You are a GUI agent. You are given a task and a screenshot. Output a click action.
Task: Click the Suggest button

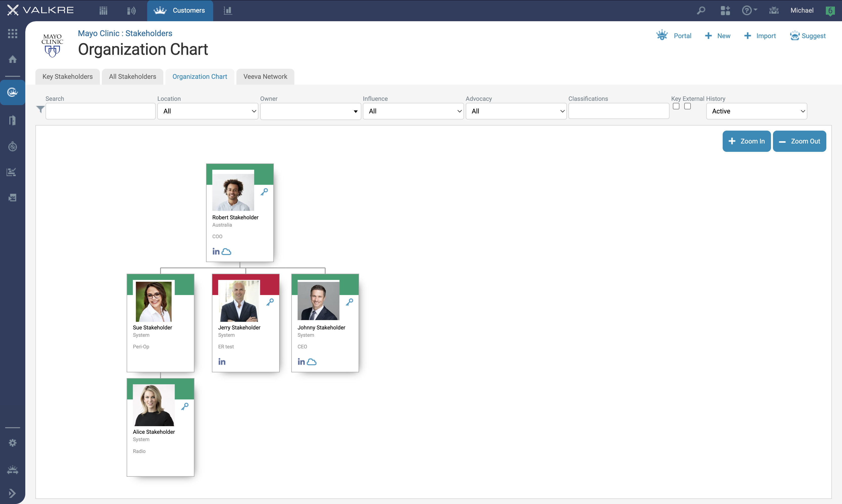pyautogui.click(x=808, y=36)
